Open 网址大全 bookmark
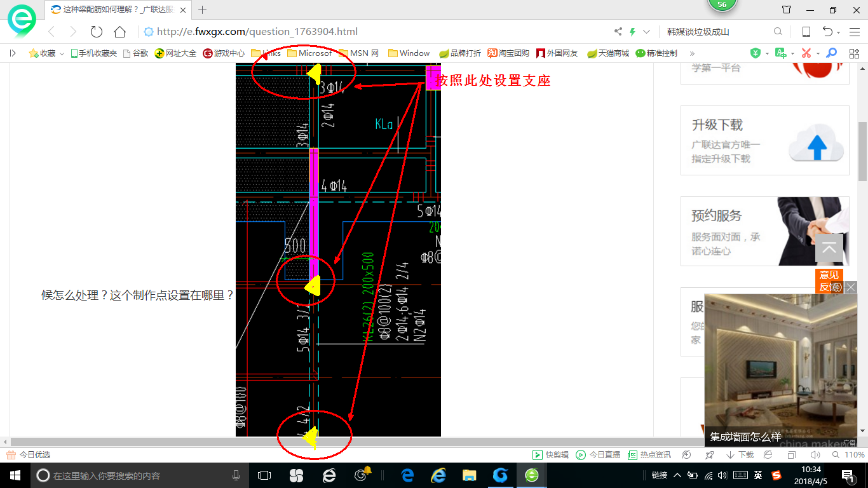This screenshot has width=868, height=488. 176,53
